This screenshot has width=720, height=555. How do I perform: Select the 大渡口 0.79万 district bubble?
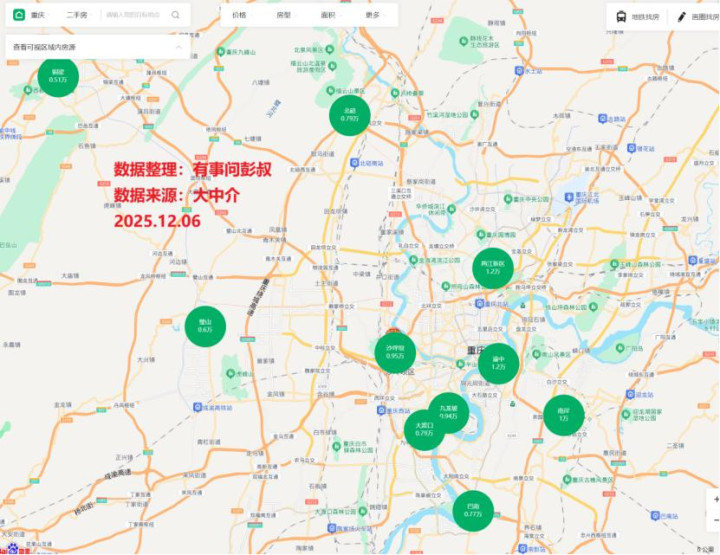(424, 430)
